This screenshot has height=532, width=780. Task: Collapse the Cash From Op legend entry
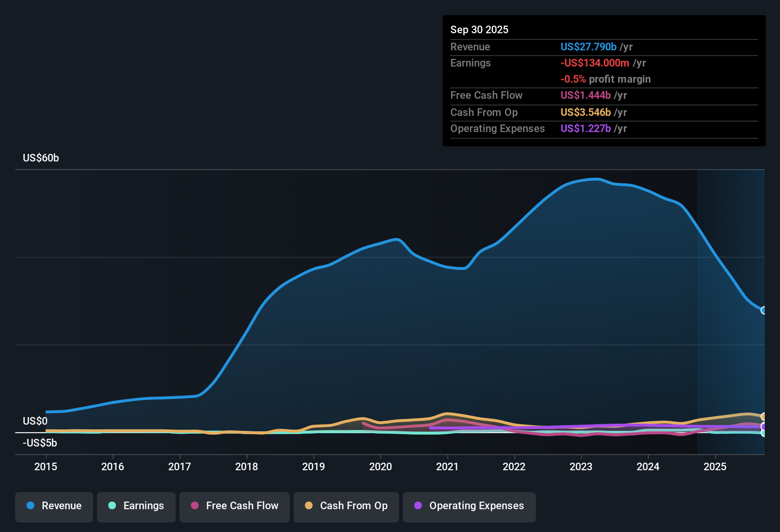(346, 506)
